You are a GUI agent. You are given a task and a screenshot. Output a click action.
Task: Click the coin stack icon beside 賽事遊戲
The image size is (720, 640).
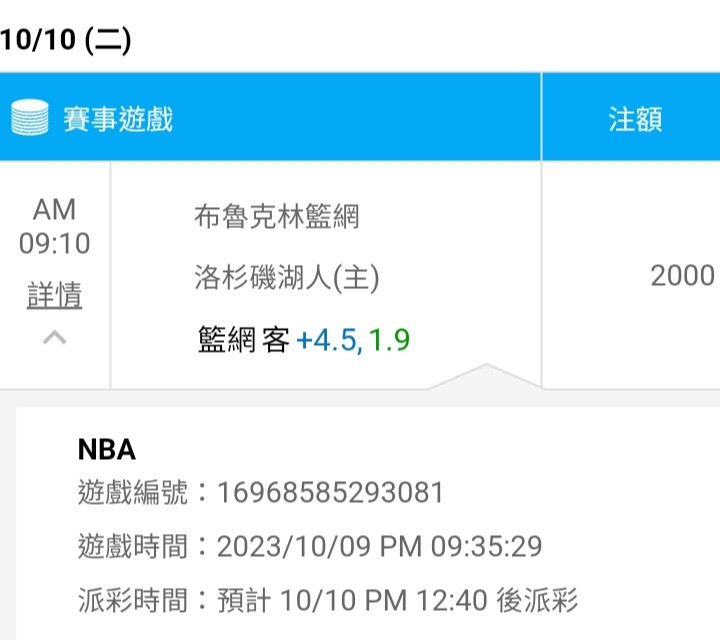tap(30, 119)
